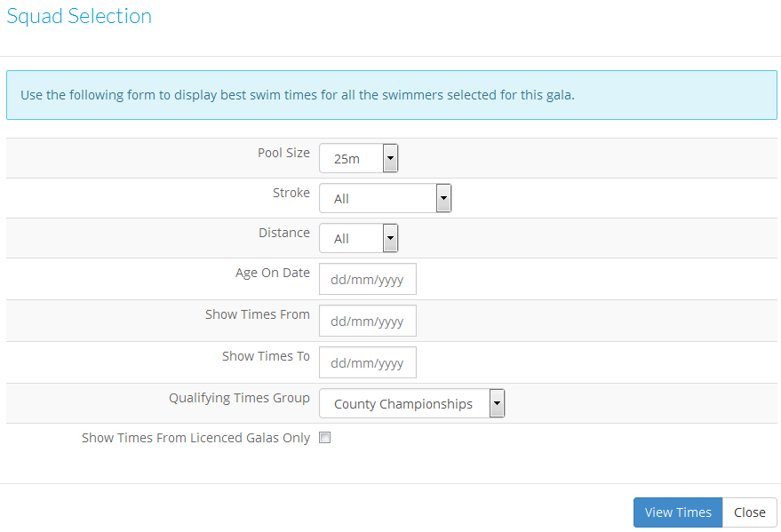Open the Qualifying Times Group County Championships dropdown
This screenshot has height=532, width=781.
pos(412,403)
